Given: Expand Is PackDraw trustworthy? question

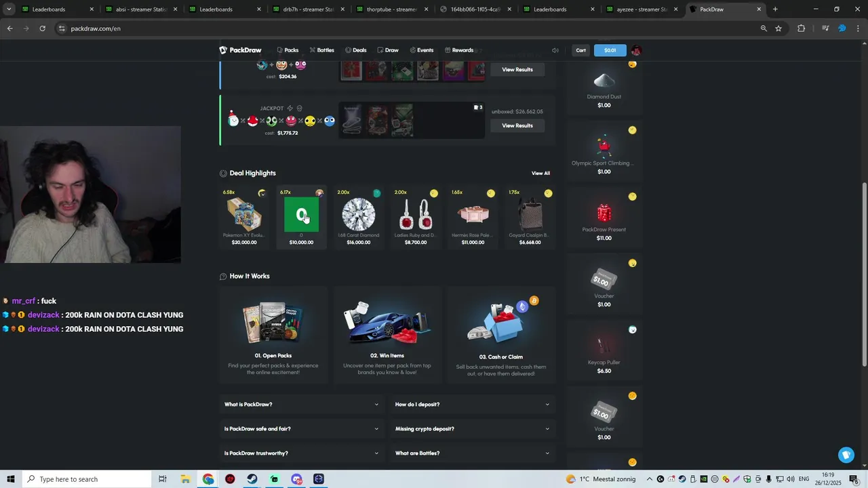Looking at the screenshot, I should point(302,453).
